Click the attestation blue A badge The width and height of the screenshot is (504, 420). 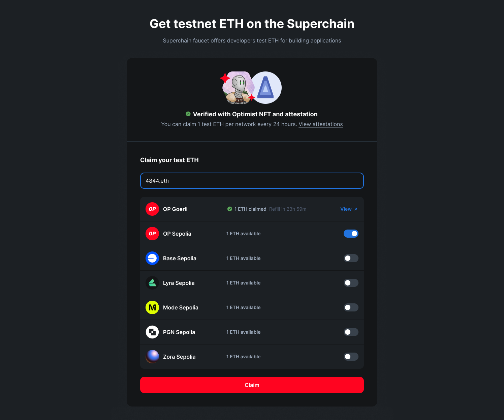pyautogui.click(x=265, y=88)
